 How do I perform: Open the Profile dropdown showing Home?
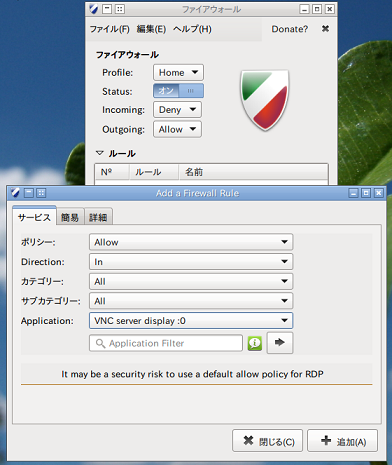click(x=178, y=72)
